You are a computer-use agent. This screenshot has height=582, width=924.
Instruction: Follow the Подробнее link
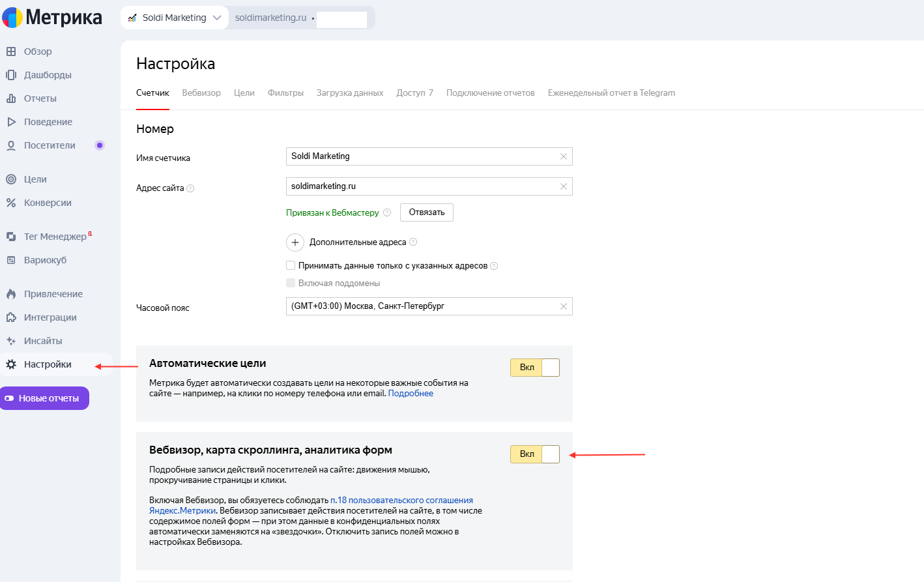pos(411,394)
